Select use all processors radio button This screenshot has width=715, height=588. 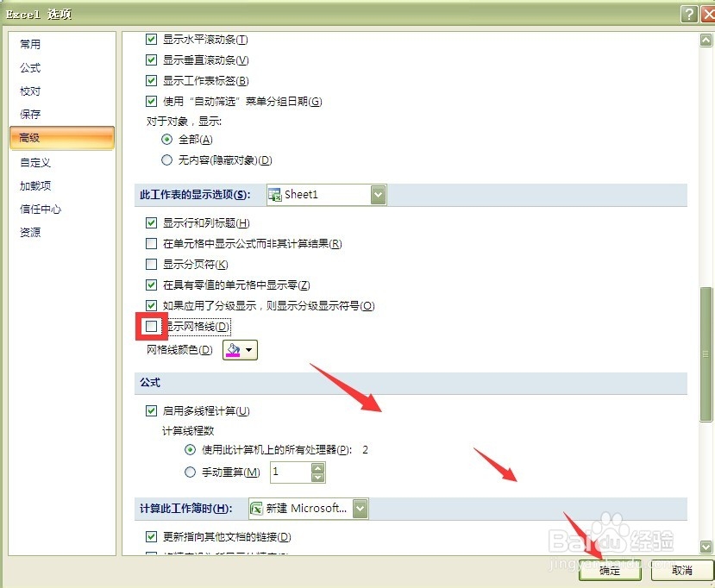tap(190, 450)
